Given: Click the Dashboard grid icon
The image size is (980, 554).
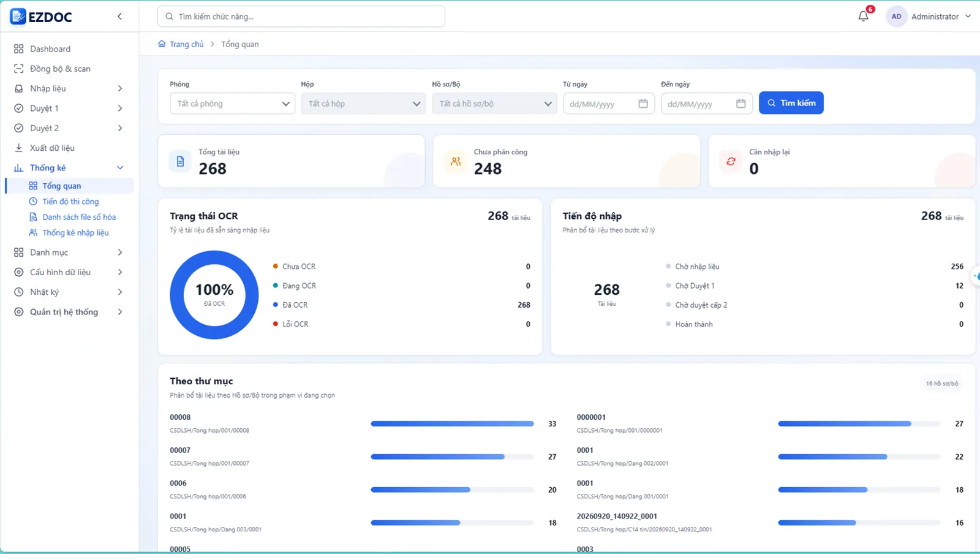Looking at the screenshot, I should click(19, 49).
